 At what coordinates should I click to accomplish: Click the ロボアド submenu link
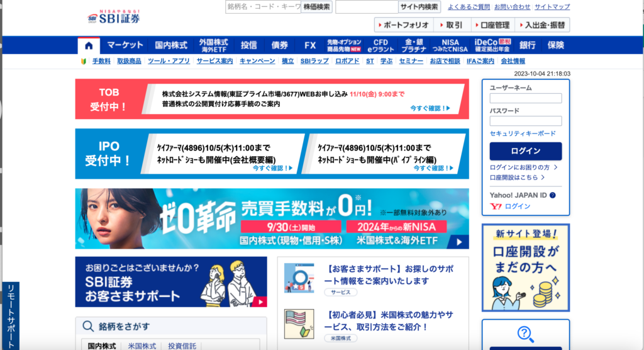point(347,61)
